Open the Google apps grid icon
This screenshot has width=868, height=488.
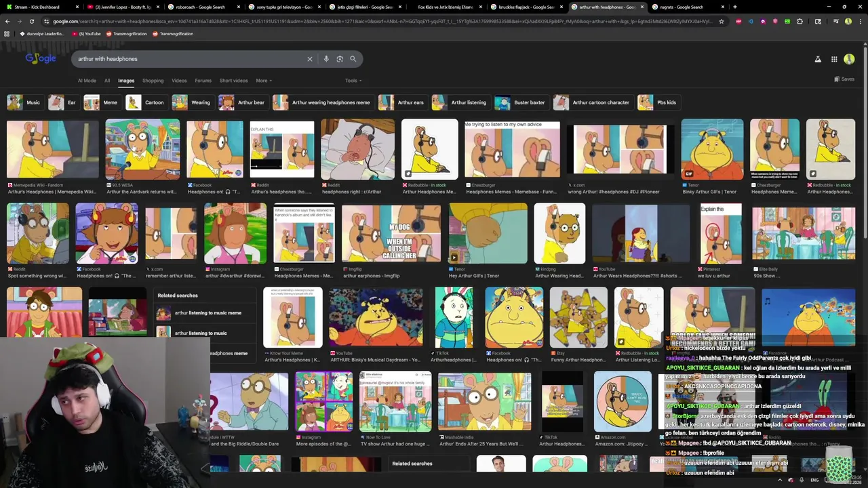[834, 59]
